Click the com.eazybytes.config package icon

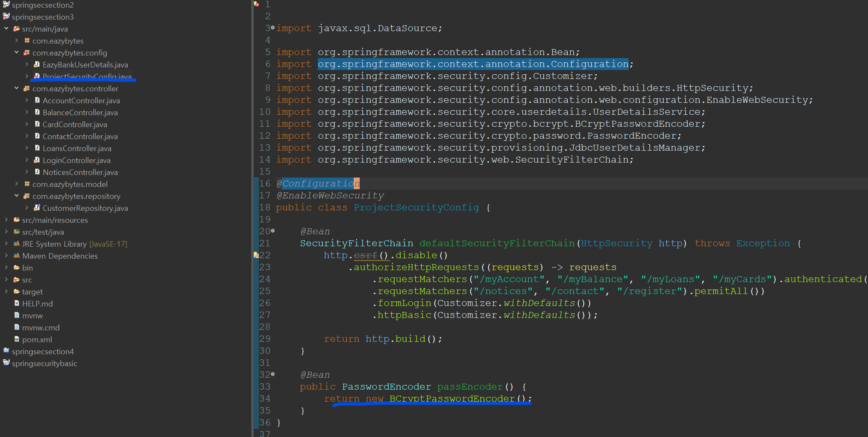coord(27,52)
